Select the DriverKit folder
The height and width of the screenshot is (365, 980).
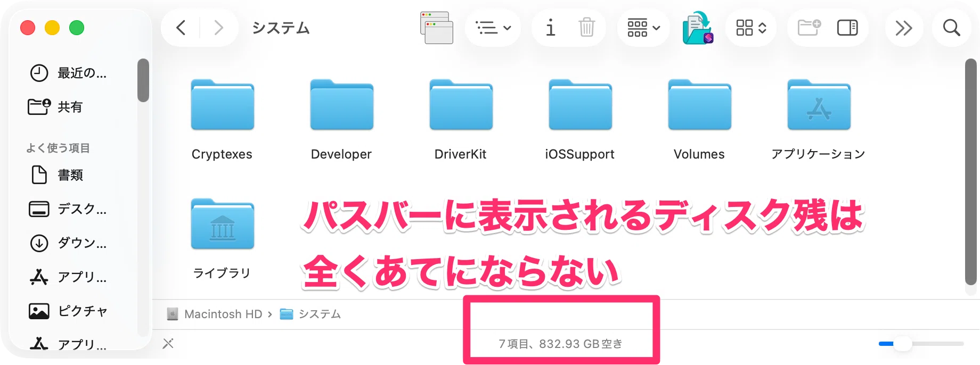click(461, 105)
